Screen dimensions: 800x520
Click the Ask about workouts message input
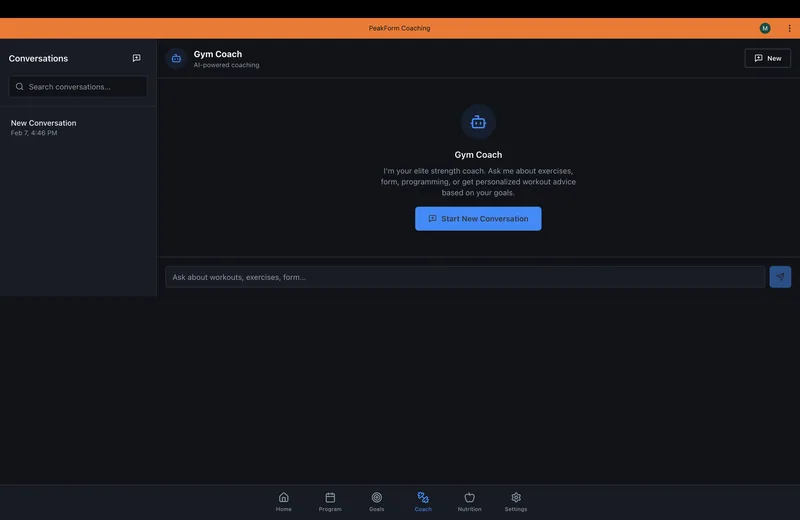[x=465, y=277]
